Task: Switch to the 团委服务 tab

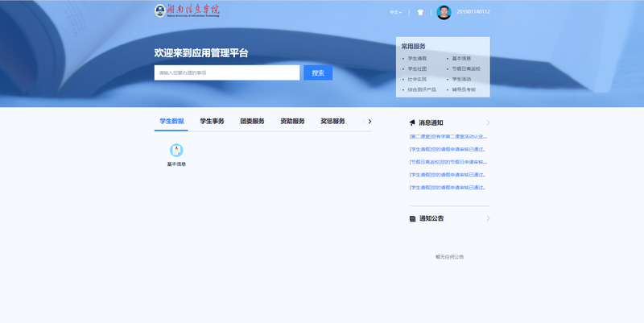Action: click(x=252, y=122)
